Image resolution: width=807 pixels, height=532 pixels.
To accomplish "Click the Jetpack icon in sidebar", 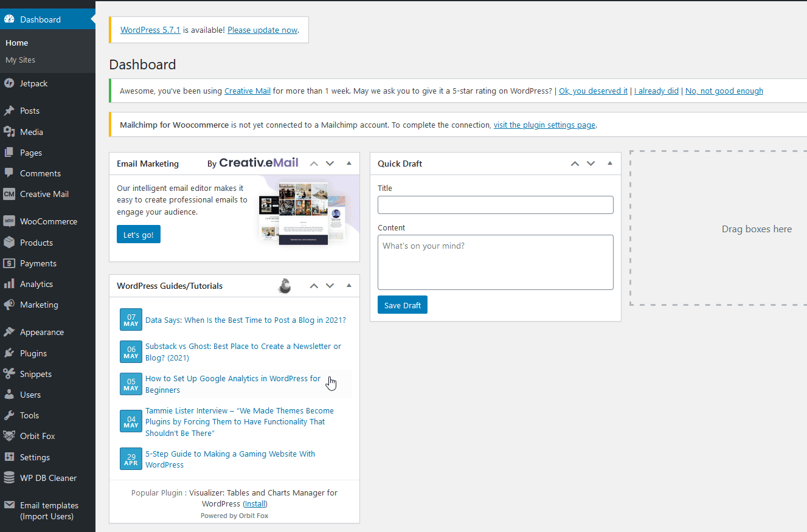I will tap(9, 83).
